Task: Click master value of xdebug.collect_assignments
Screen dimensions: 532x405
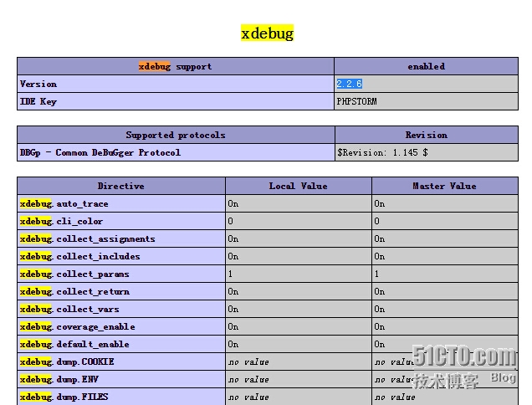Action: [x=380, y=239]
